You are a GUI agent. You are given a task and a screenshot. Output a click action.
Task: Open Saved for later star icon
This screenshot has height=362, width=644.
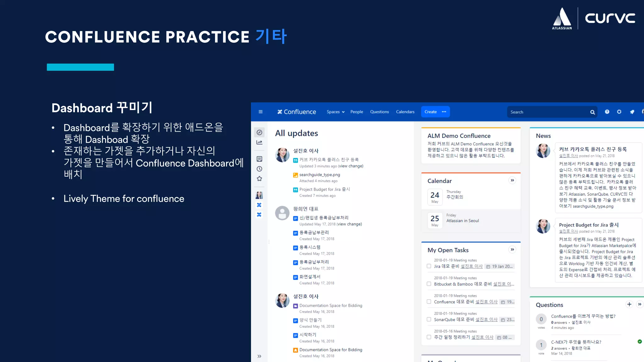259,178
